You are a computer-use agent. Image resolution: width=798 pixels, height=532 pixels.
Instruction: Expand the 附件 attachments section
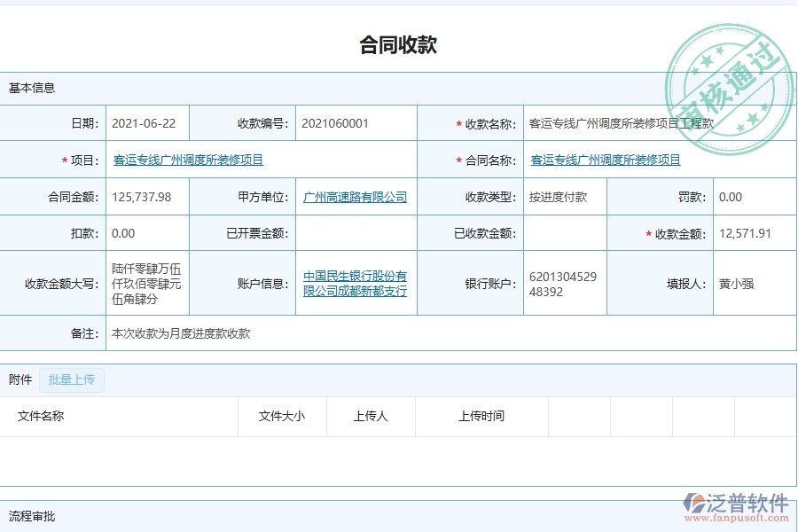coord(20,379)
